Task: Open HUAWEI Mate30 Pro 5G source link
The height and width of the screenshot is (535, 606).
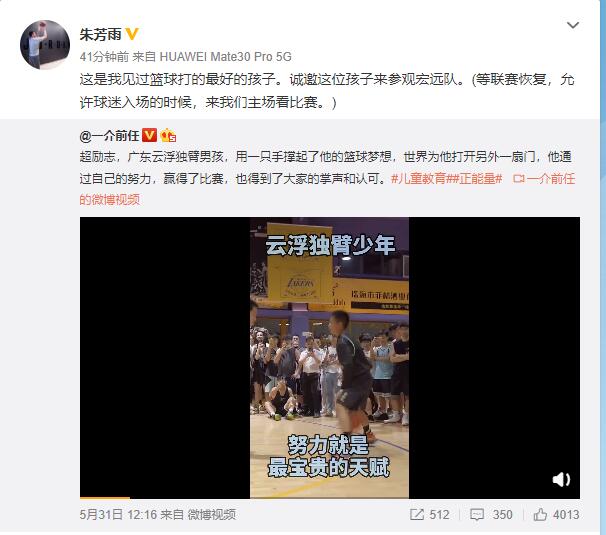Action: 225,57
